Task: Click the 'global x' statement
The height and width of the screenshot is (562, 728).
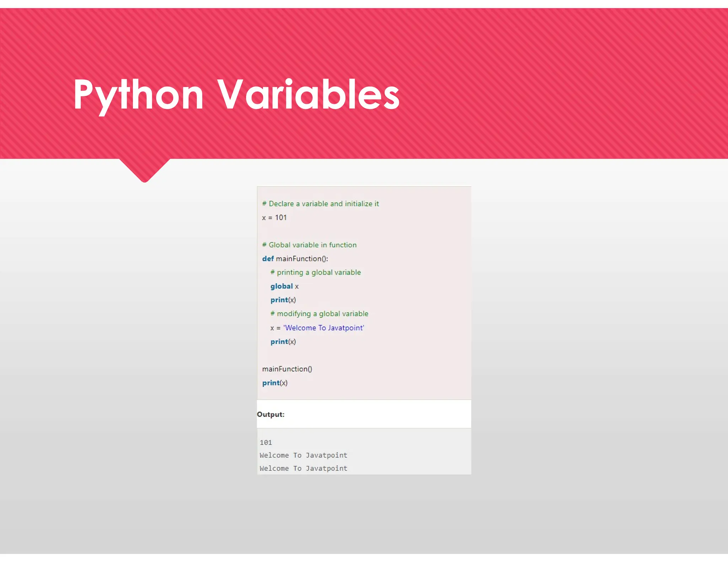Action: 284,286
